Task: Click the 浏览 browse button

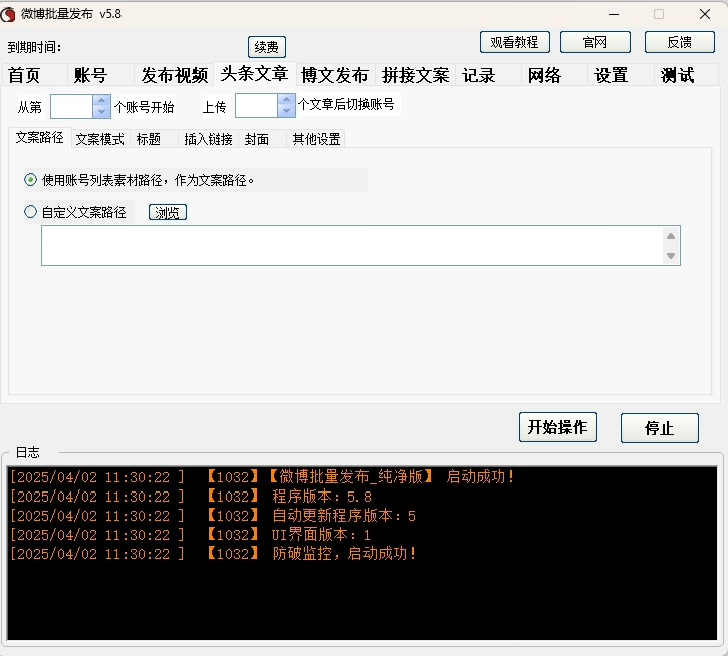Action: [168, 213]
